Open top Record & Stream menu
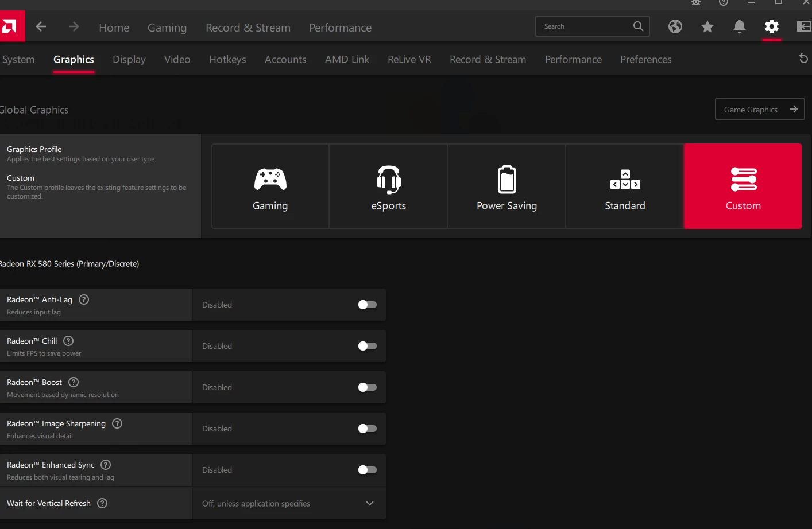This screenshot has height=529, width=812. click(x=248, y=28)
